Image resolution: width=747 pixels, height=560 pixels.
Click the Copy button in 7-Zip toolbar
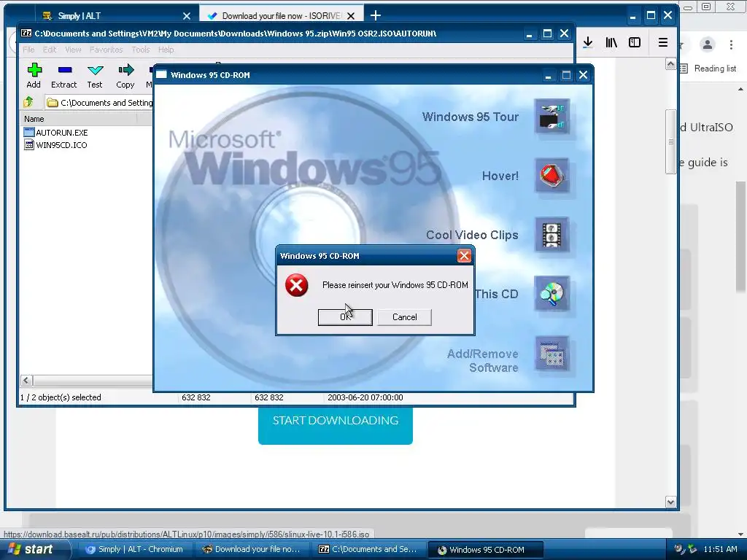click(x=125, y=76)
